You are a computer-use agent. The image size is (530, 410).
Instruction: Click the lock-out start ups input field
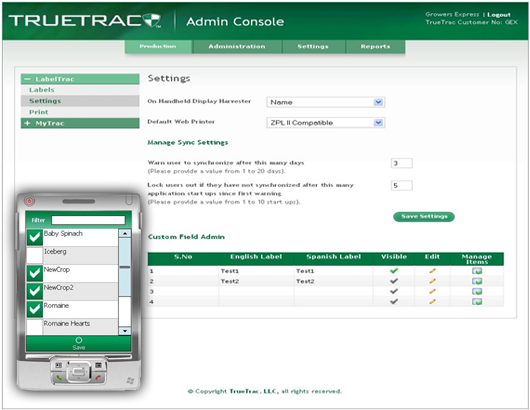coord(402,186)
